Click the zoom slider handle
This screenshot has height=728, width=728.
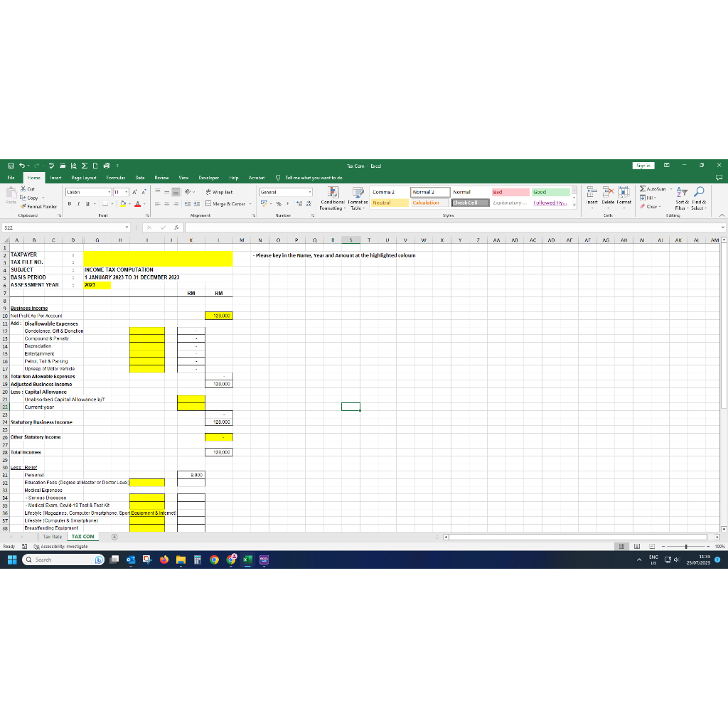click(x=686, y=547)
